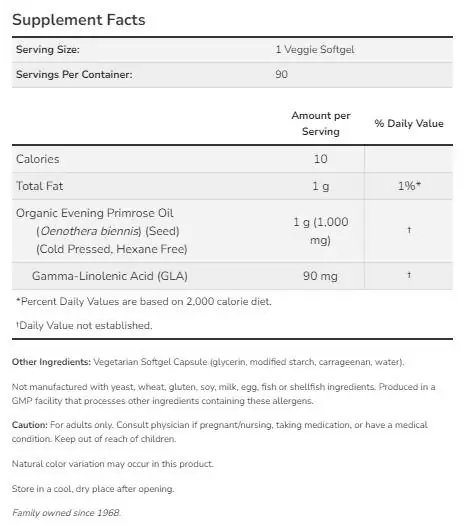Click the 1 Veggie Softgel value

315,50
